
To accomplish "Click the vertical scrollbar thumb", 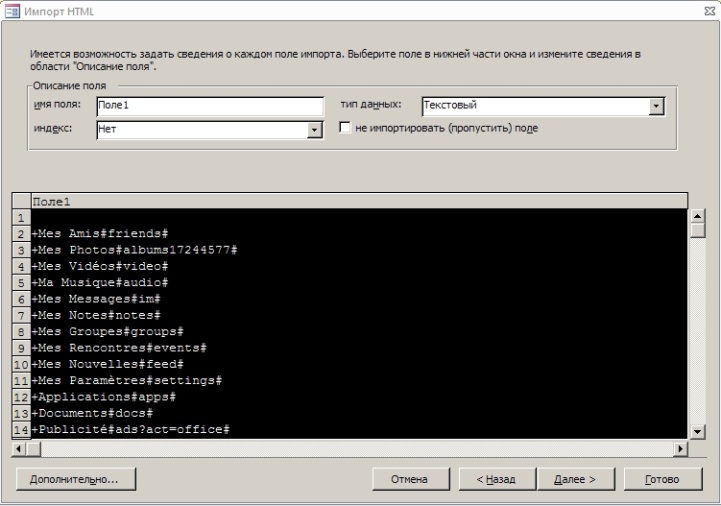I will click(698, 230).
